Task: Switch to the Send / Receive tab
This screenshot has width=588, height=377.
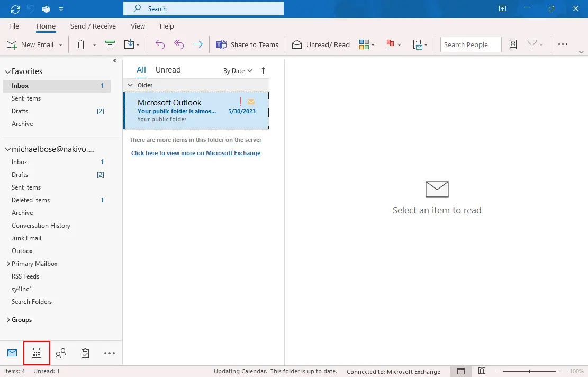Action: tap(93, 26)
